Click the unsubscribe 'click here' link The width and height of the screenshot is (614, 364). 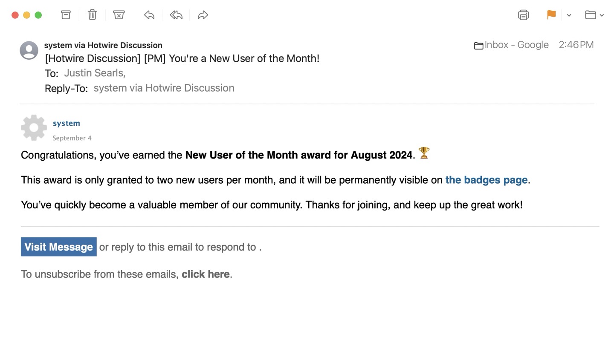click(x=206, y=274)
